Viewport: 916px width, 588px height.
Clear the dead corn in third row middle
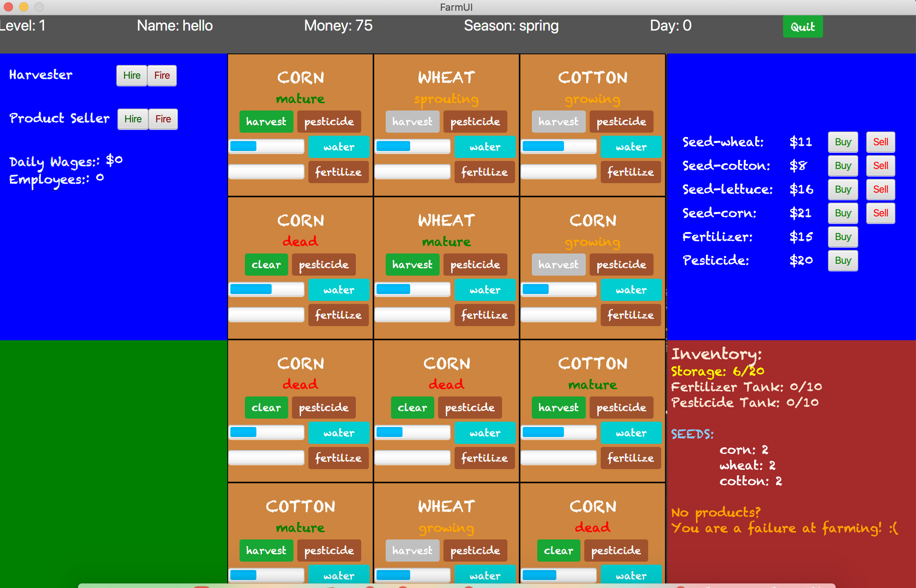tap(412, 408)
